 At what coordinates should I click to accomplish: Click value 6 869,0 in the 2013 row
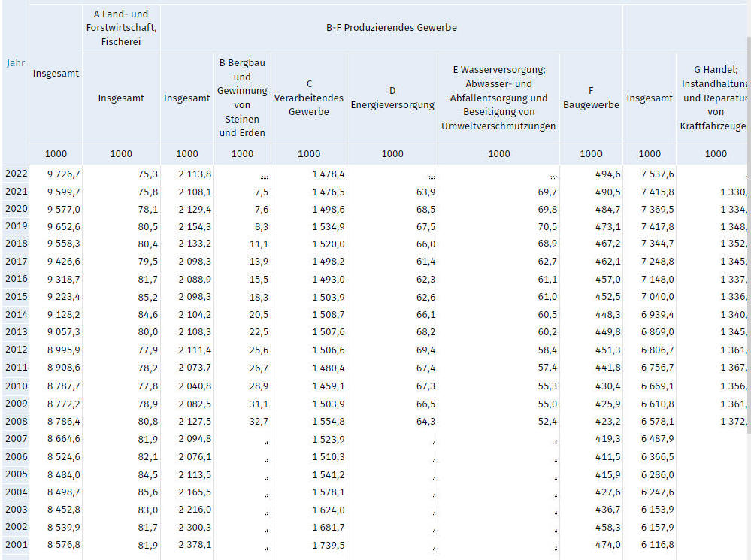(657, 332)
